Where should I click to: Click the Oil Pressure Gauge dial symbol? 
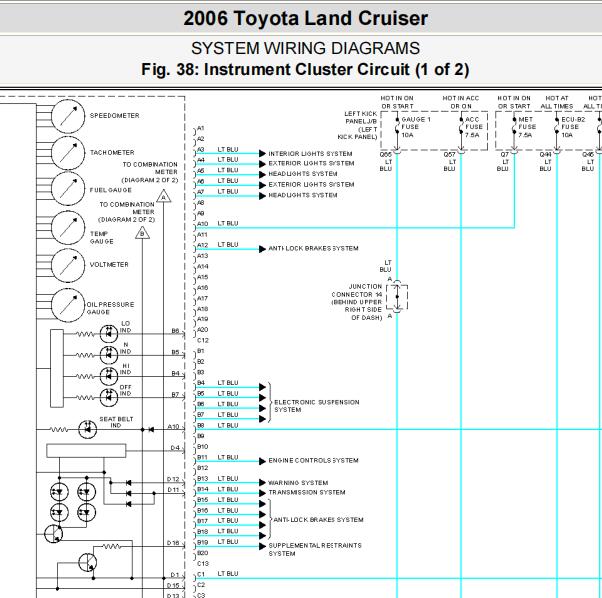(68, 305)
